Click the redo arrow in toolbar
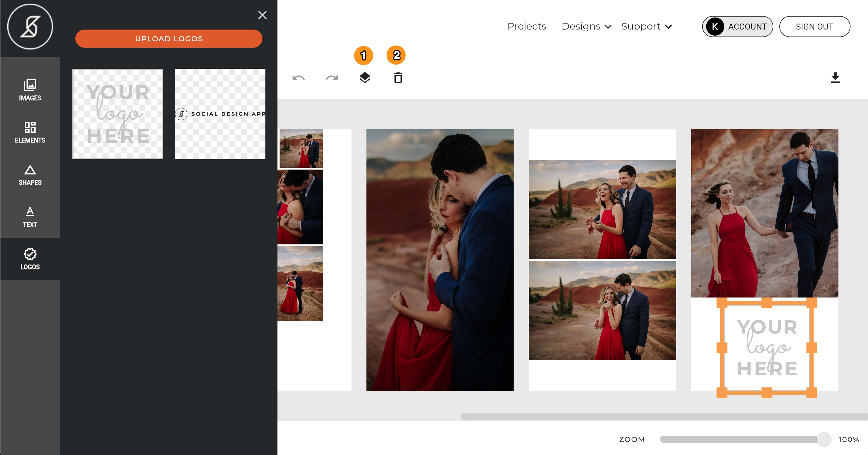The height and width of the screenshot is (455, 868). coord(331,78)
